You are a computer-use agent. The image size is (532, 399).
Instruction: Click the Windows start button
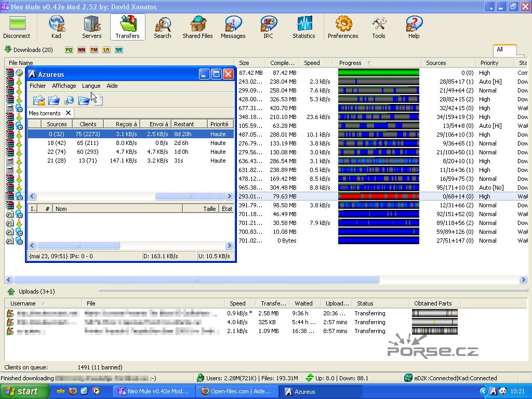[x=24, y=391]
